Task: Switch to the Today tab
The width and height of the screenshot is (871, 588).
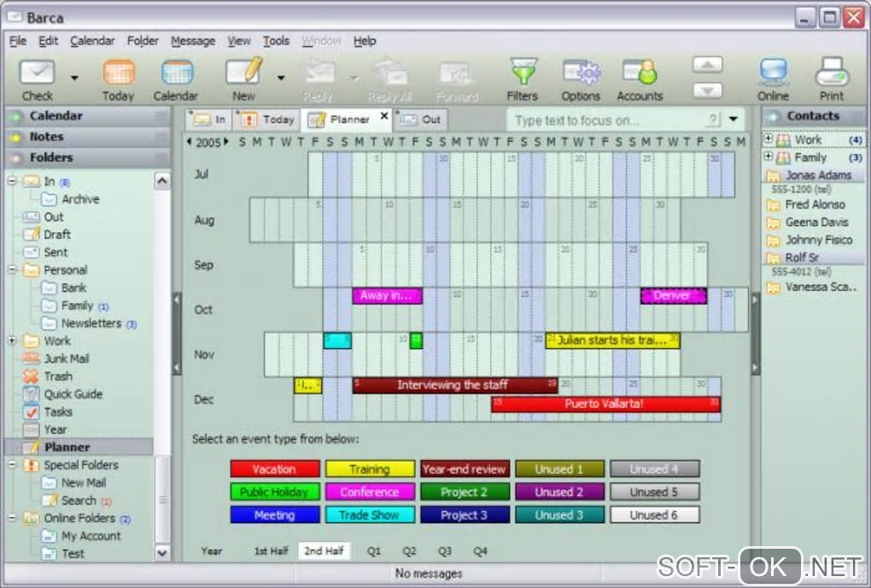Action: coord(266,119)
